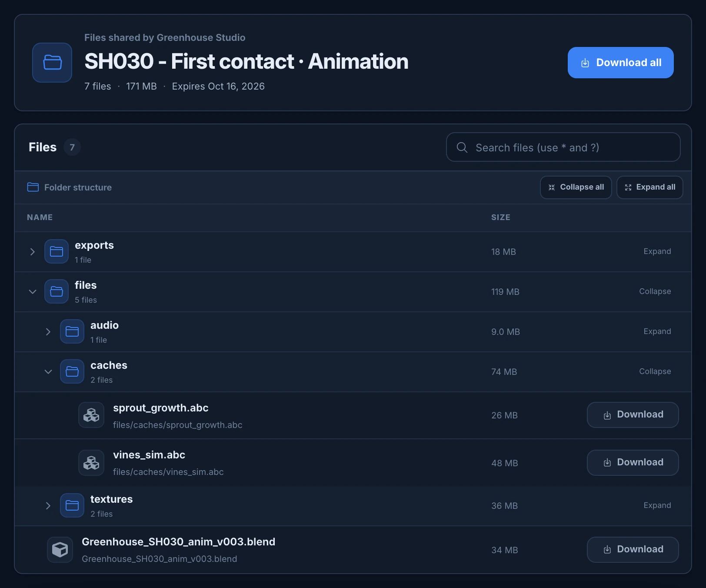
Task: Click the Expand all button
Action: [x=649, y=187]
